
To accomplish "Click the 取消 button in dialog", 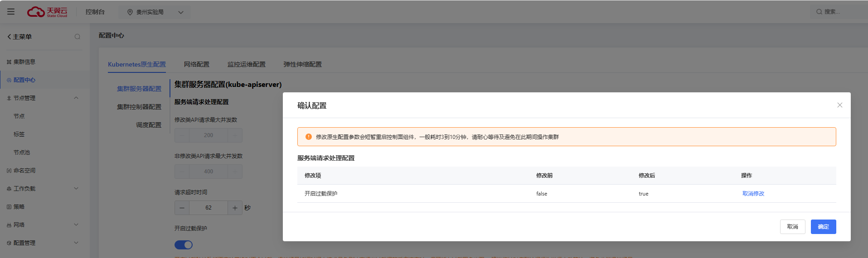I will tap(792, 227).
